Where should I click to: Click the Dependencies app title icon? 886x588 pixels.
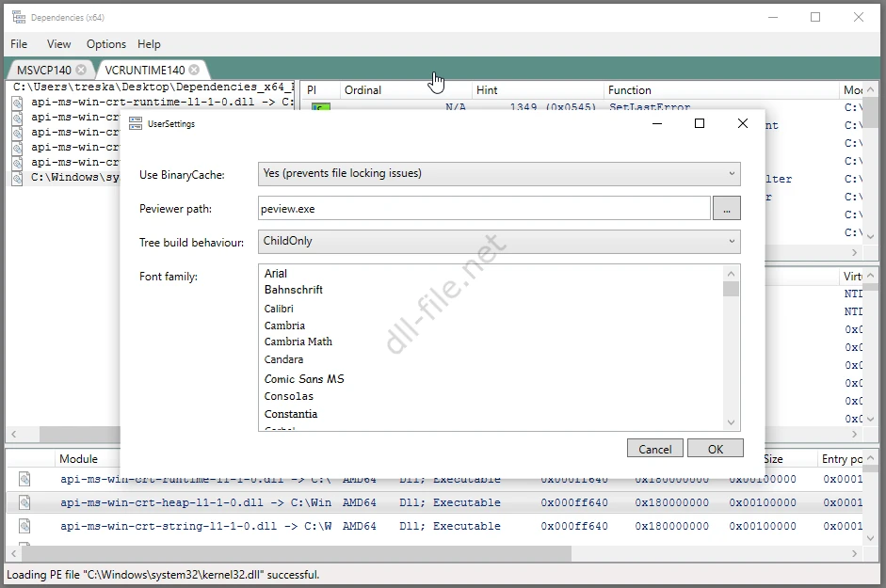point(19,18)
